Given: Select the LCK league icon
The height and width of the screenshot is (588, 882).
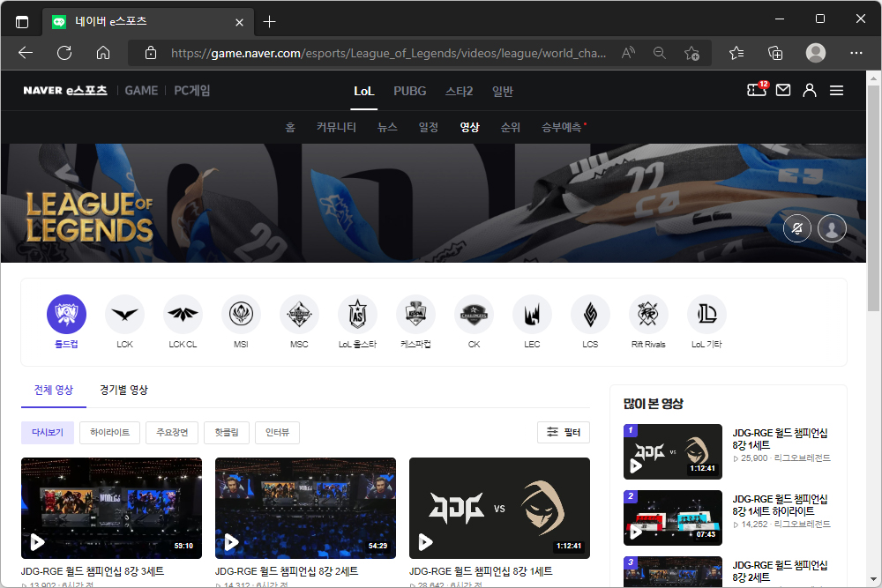Looking at the screenshot, I should tap(125, 314).
